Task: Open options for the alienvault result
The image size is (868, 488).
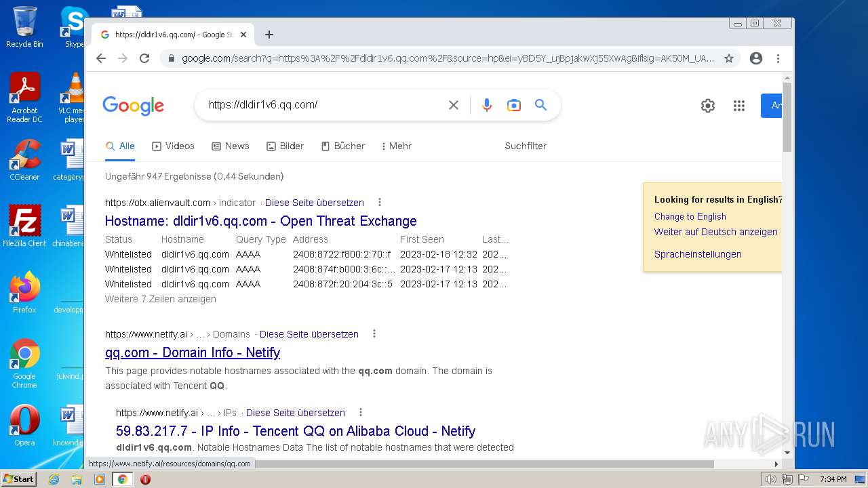Action: coord(380,202)
